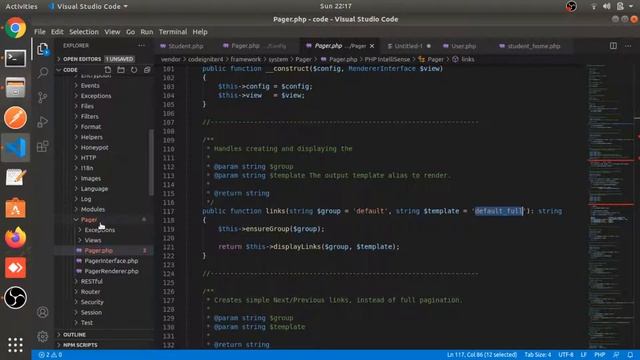The width and height of the screenshot is (640, 360).
Task: Open Ubuntu Software from the dock
Action: point(16,208)
